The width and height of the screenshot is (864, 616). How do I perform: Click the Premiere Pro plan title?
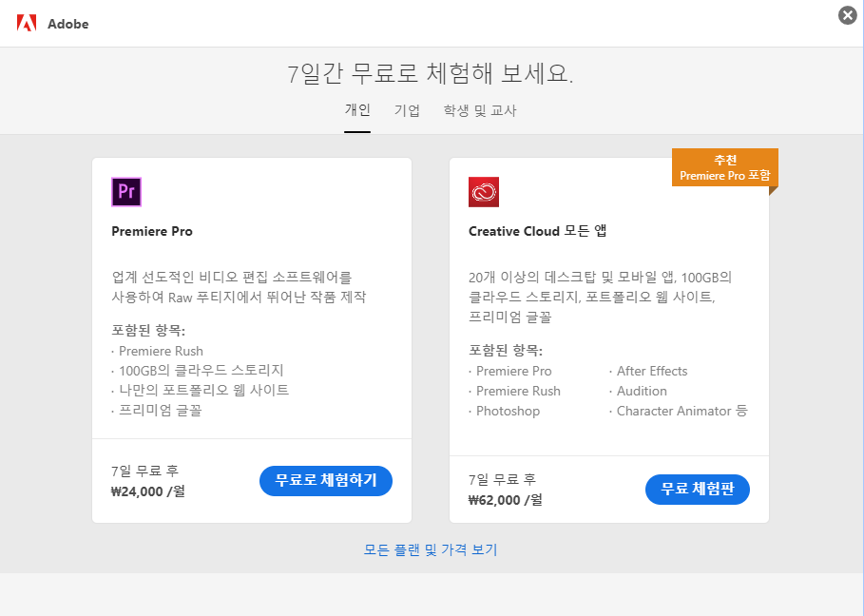pyautogui.click(x=152, y=231)
